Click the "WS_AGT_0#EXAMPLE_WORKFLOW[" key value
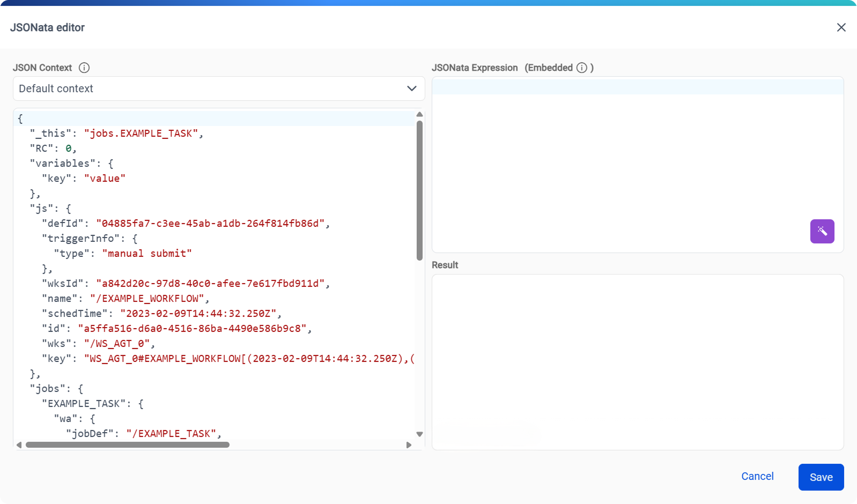 point(165,359)
